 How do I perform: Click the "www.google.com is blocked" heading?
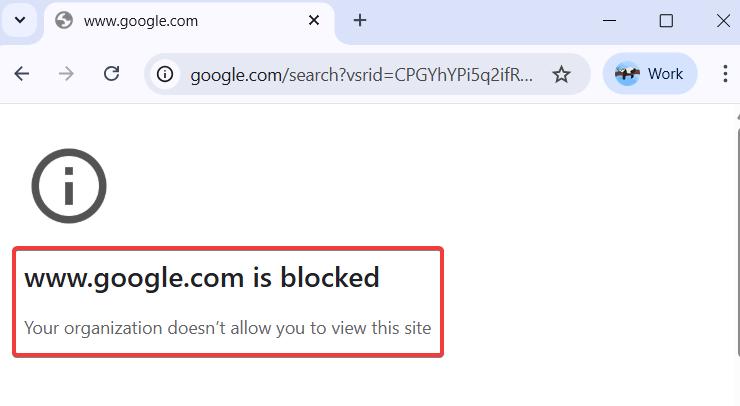point(202,277)
